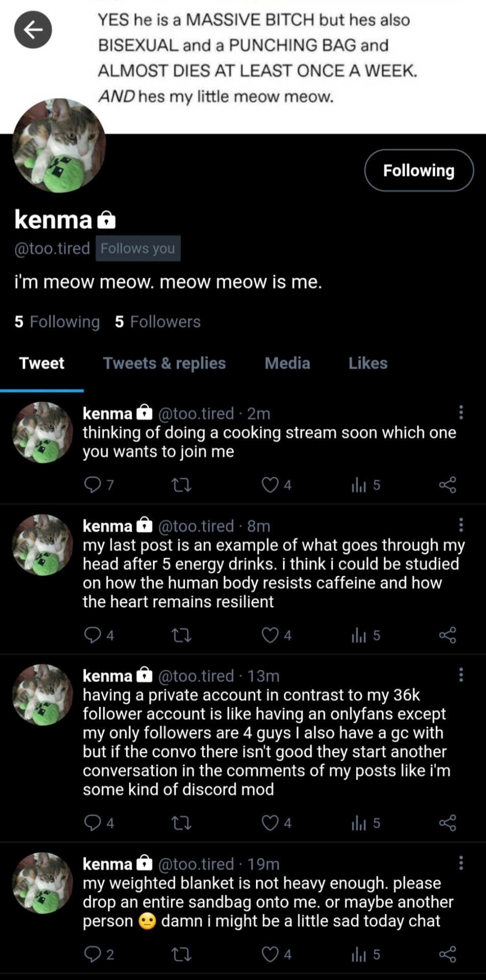Like the weighted blanket tweet
This screenshot has height=980, width=486.
coord(270,954)
